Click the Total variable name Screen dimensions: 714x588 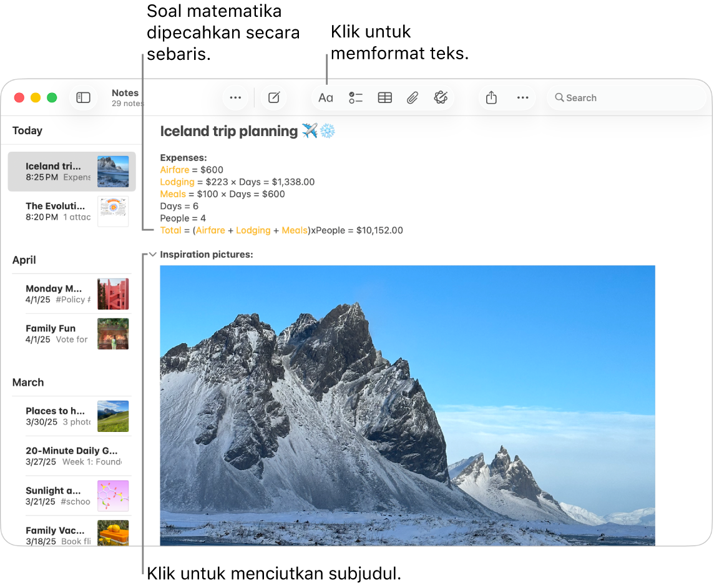171,230
